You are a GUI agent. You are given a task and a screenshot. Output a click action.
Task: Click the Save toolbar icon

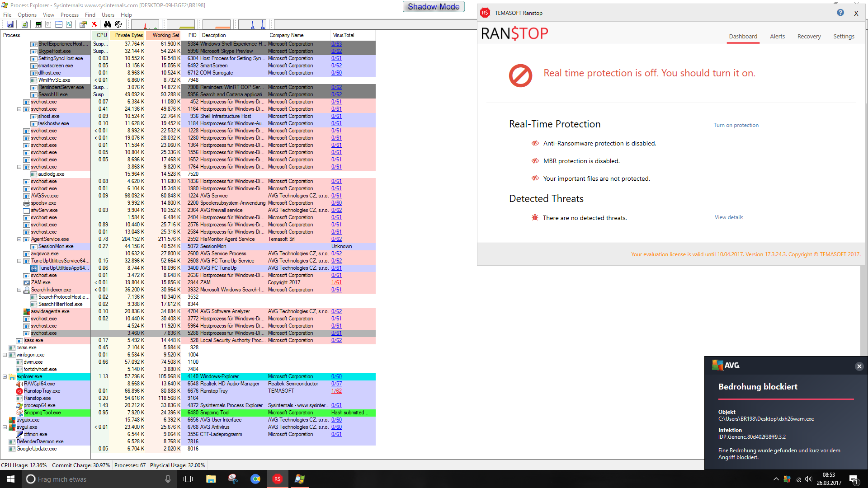click(x=10, y=24)
